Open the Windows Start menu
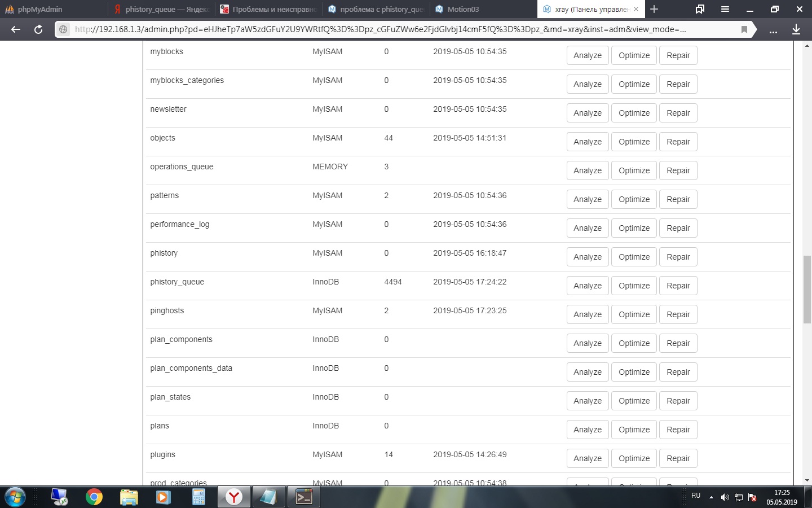This screenshot has width=812, height=508. coord(15,497)
